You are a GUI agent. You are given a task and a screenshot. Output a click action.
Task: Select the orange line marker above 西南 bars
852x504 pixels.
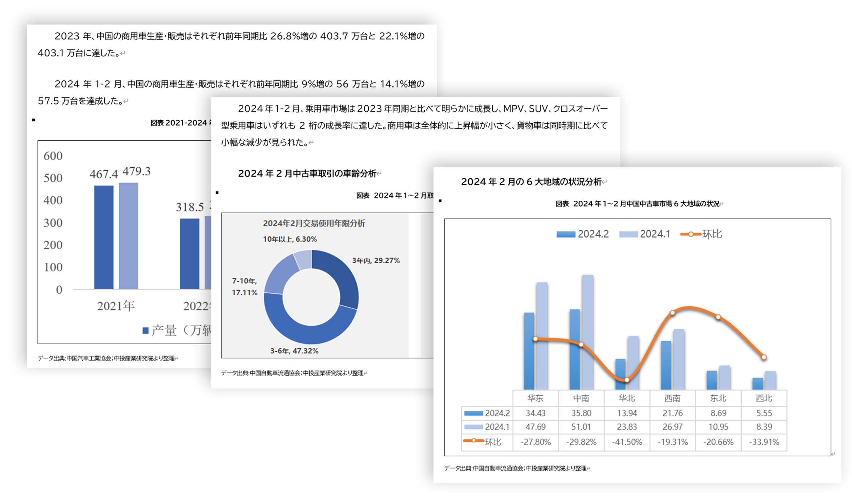[672, 312]
